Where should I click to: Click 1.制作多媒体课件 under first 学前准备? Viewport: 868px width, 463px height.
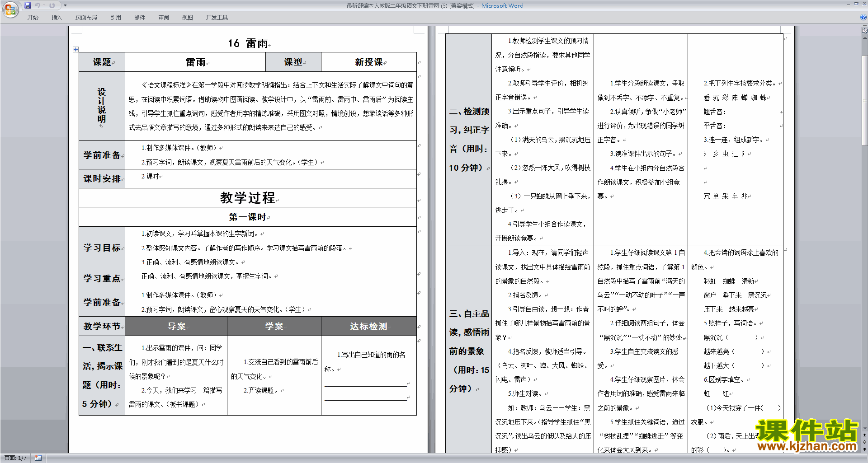[179, 148]
